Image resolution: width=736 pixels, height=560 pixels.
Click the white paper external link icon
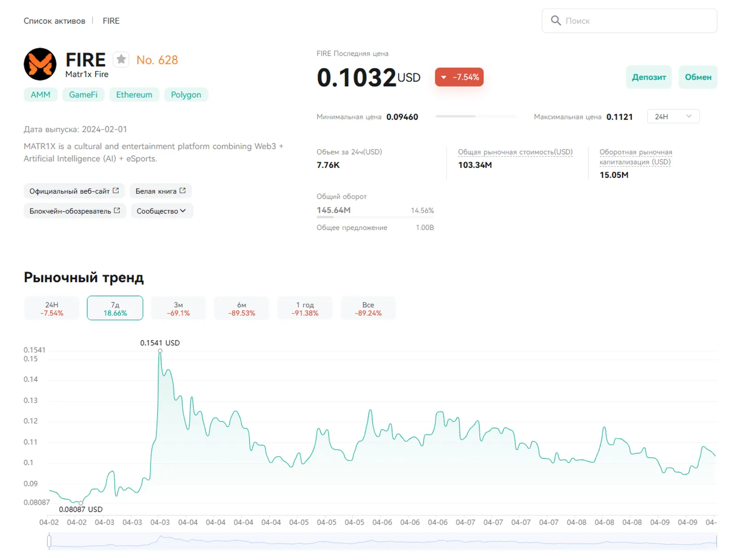(183, 191)
